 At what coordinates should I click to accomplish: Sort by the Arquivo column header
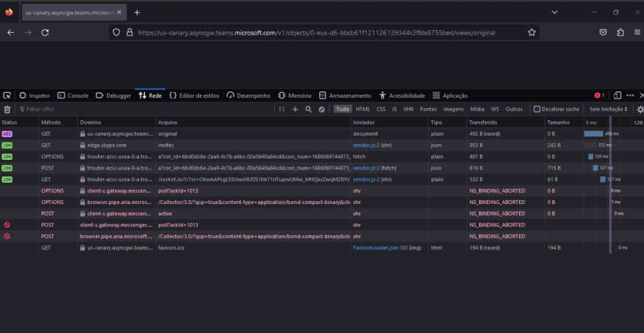point(253,123)
